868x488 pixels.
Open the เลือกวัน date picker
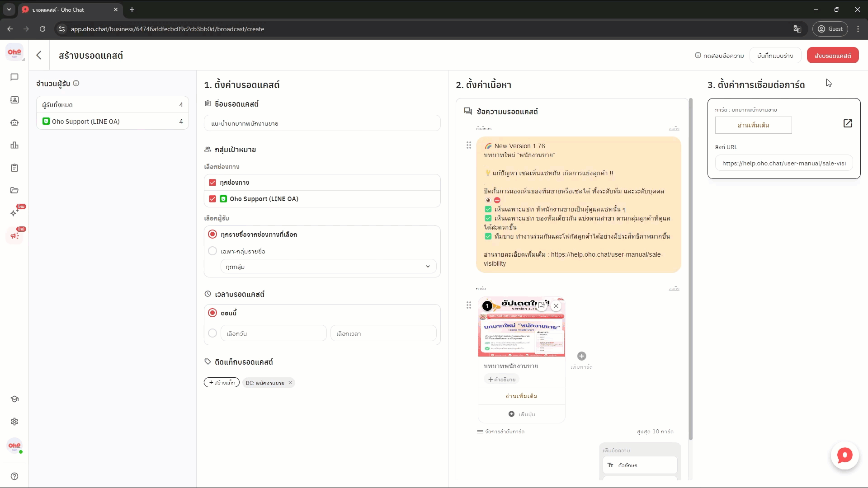pyautogui.click(x=274, y=333)
